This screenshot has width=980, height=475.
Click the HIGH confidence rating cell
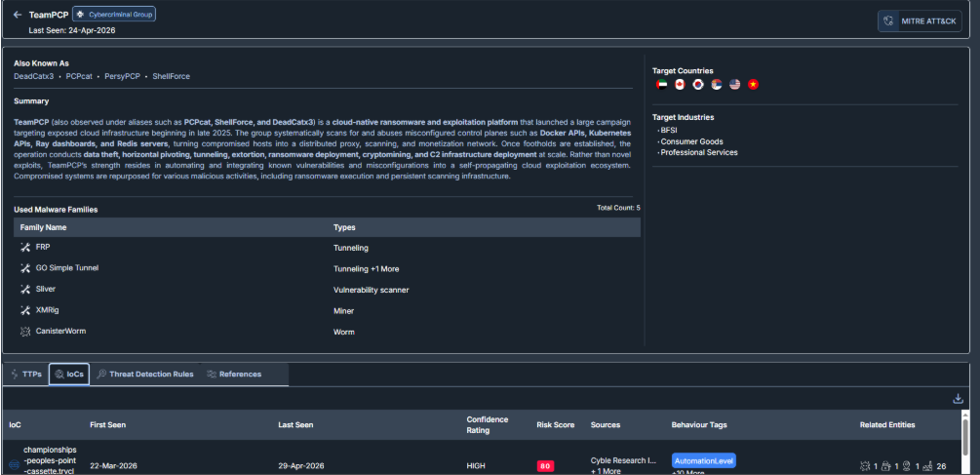(x=476, y=466)
